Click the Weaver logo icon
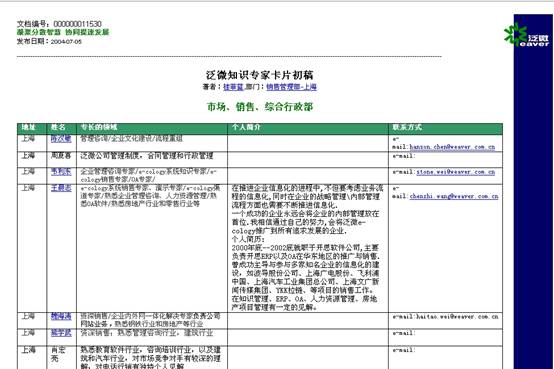The width and height of the screenshot is (554, 369). coord(526,35)
